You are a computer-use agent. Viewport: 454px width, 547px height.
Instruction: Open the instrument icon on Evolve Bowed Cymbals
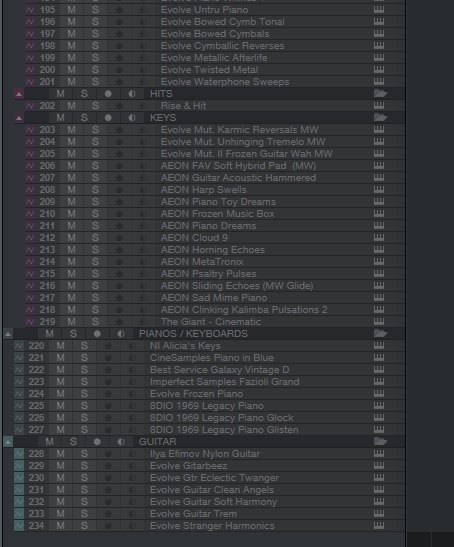pos(379,34)
